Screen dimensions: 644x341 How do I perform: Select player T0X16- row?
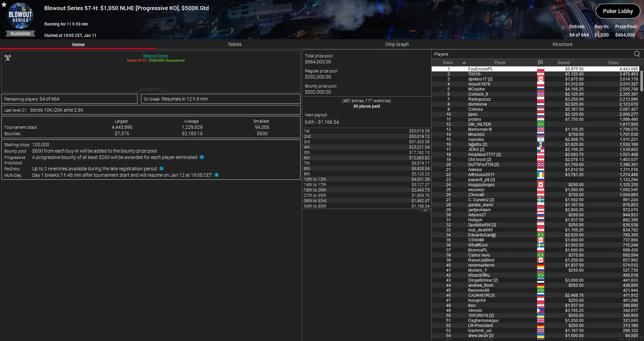(535, 74)
